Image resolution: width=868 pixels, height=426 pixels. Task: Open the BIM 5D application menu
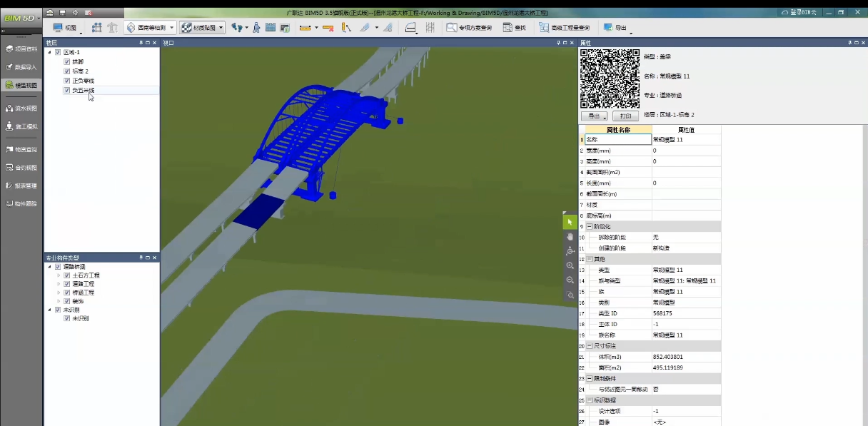pos(21,17)
